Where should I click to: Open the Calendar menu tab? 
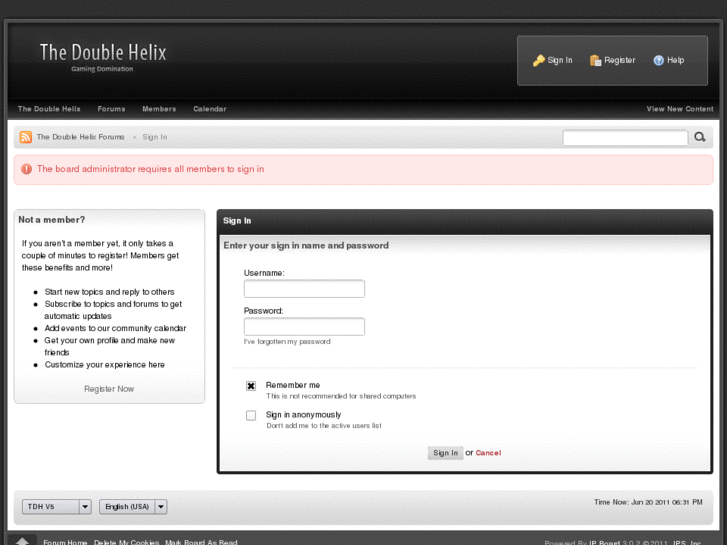(210, 109)
